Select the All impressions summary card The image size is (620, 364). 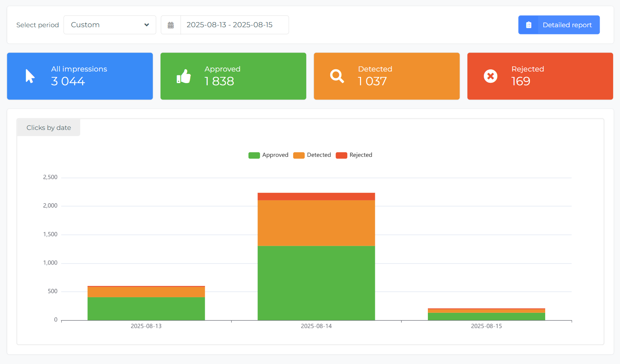coord(80,76)
